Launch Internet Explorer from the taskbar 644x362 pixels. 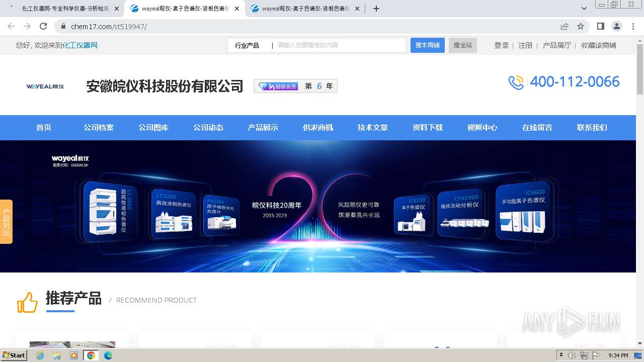[x=40, y=355]
